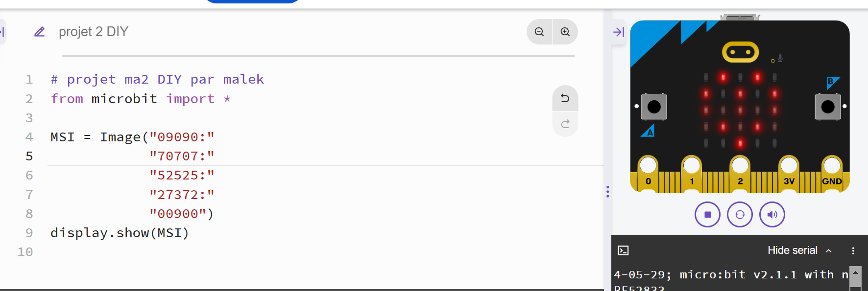Undo the last code edit
Viewport: 868px width, 291px height.
(565, 98)
